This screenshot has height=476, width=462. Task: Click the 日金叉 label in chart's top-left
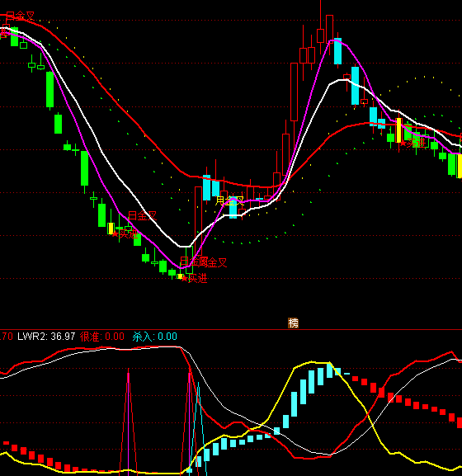click(x=20, y=16)
